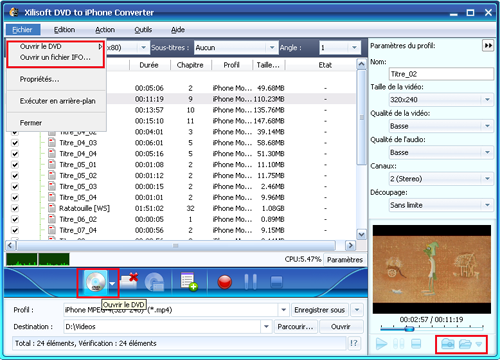Viewport: 500px width, 360px height.
Task: Open the Profil iPhone MPEG-4 dropdown
Action: [283, 310]
